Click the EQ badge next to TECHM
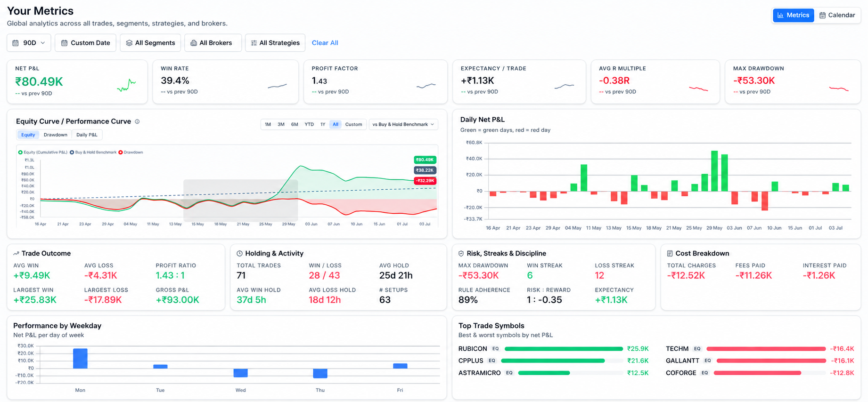This screenshot has height=402, width=868. (x=697, y=349)
